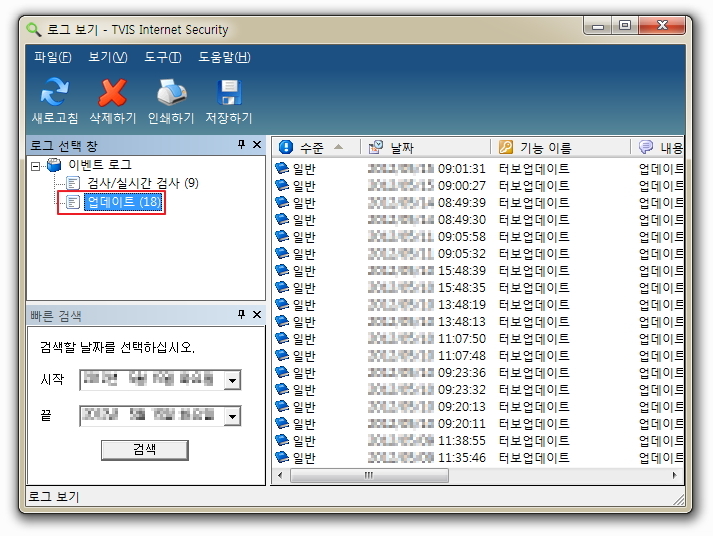This screenshot has height=536, width=713.
Task: Close the 로그 선택 창 panel
Action: coord(256,146)
